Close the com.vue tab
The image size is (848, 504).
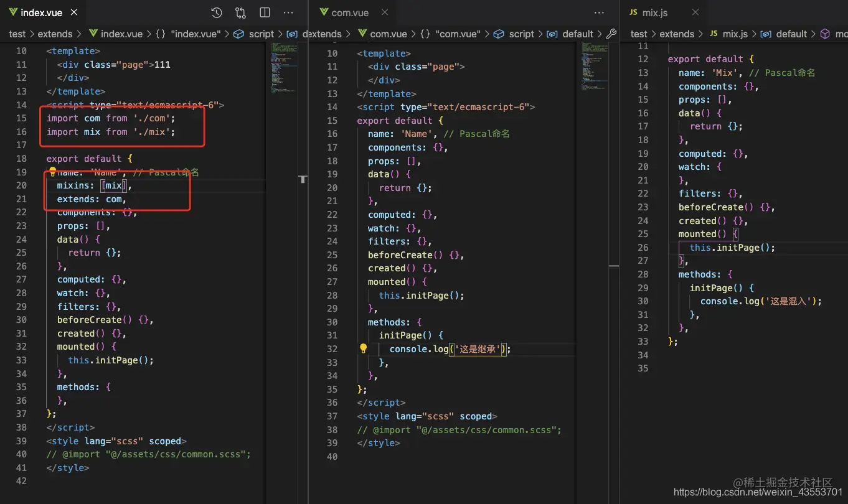385,12
